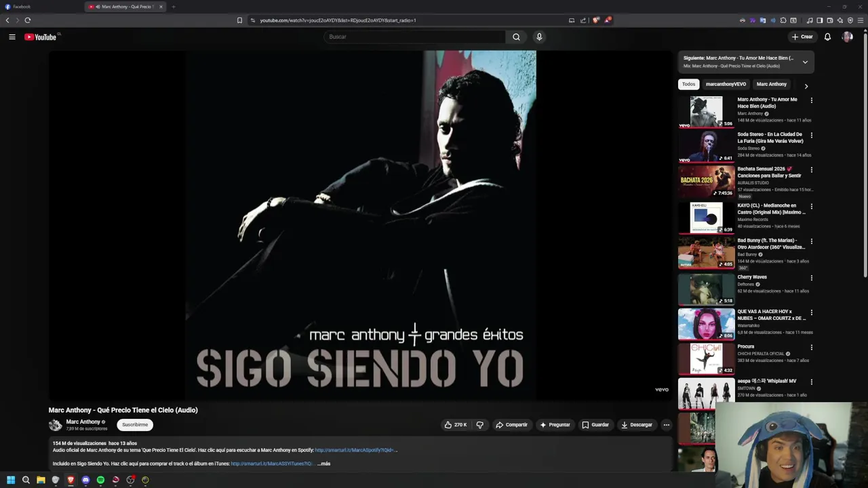
Task: Open File Explorer from the taskbar
Action: pyautogui.click(x=41, y=480)
